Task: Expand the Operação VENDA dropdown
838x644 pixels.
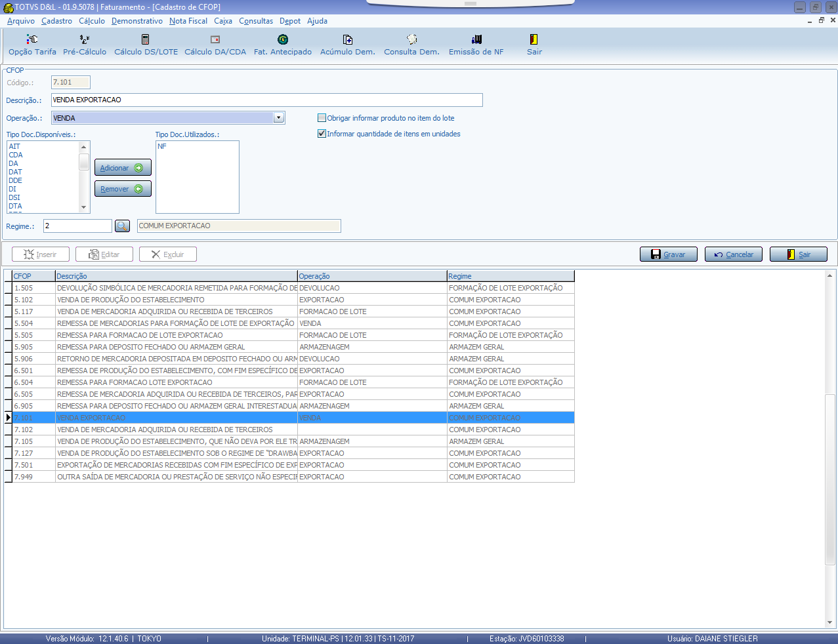Action: pyautogui.click(x=279, y=118)
